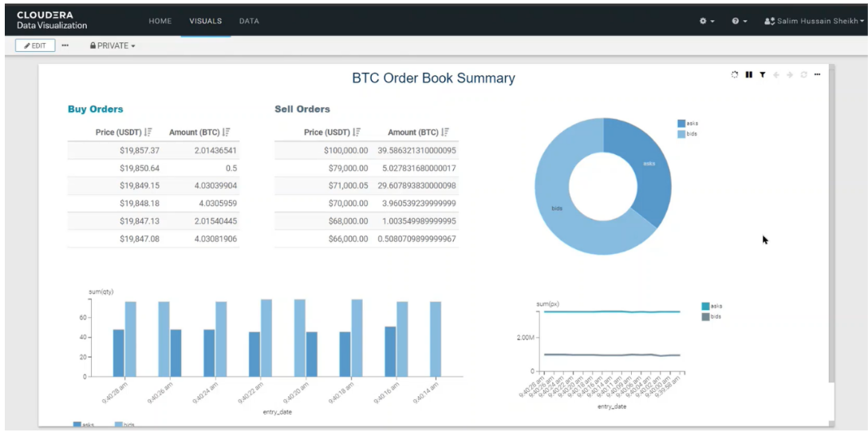Click the Cloudera Data Visualization logo
Image resolution: width=868 pixels, height=436 pixels.
52,20
